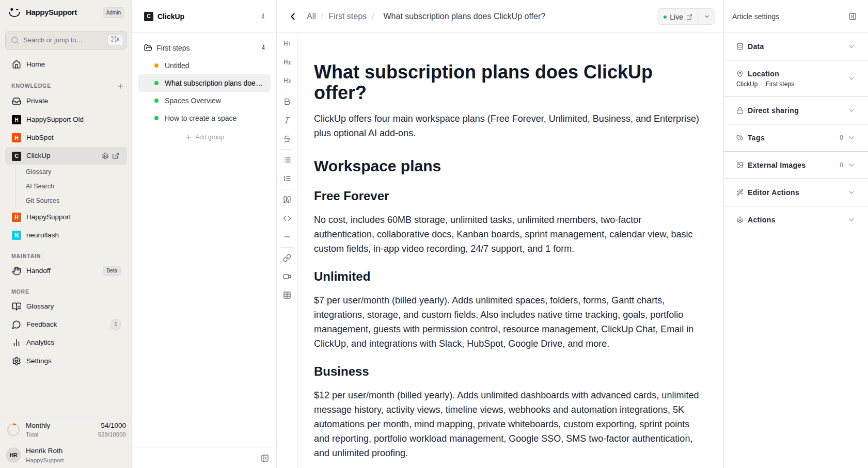Open Analytics

coord(66,343)
